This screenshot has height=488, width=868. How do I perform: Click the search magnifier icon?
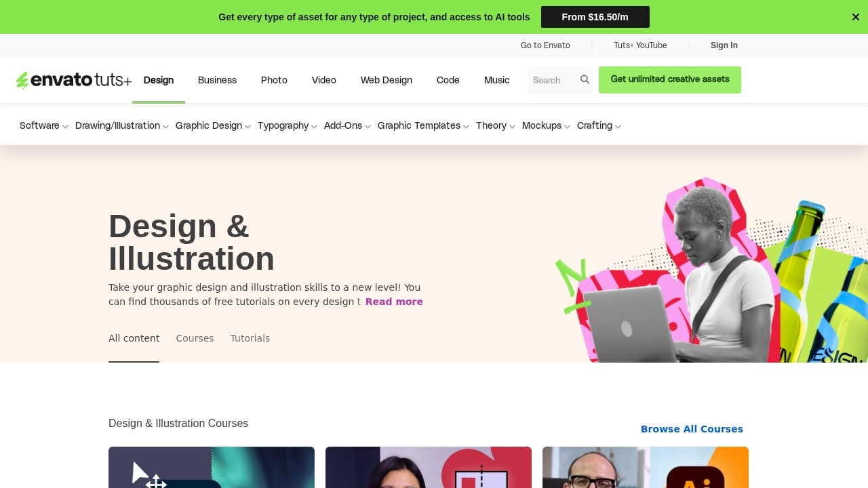click(x=585, y=80)
